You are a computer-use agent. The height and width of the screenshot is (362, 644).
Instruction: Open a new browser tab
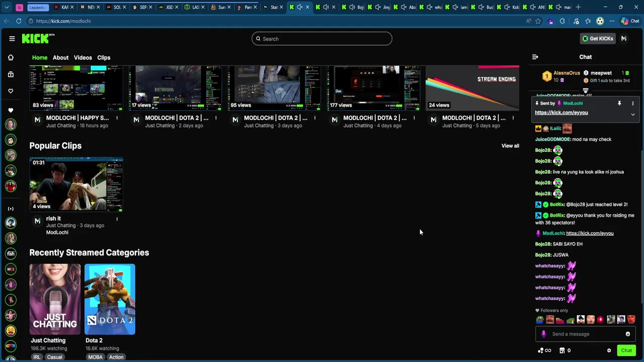(x=579, y=7)
